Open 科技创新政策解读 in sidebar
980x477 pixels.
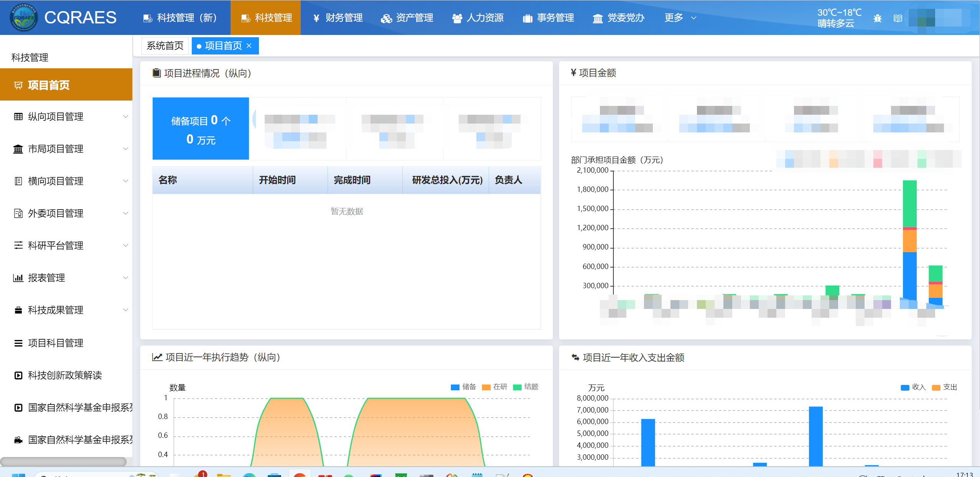pos(66,375)
